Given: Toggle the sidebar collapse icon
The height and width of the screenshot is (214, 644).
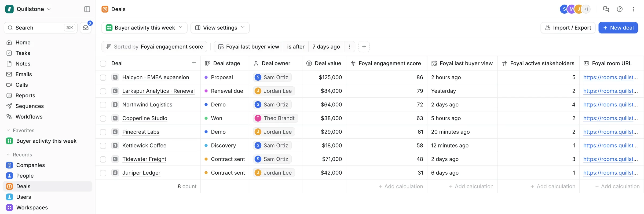Looking at the screenshot, I should (87, 9).
